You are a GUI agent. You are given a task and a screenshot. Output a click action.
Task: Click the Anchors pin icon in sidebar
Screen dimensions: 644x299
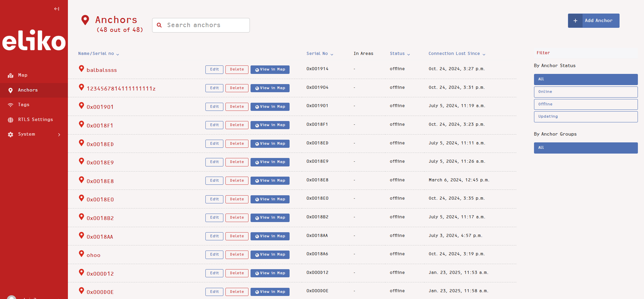11,90
